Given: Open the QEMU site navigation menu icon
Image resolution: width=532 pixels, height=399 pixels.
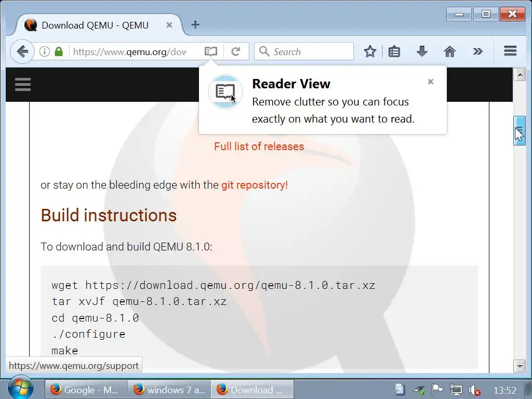Looking at the screenshot, I should pos(23,85).
